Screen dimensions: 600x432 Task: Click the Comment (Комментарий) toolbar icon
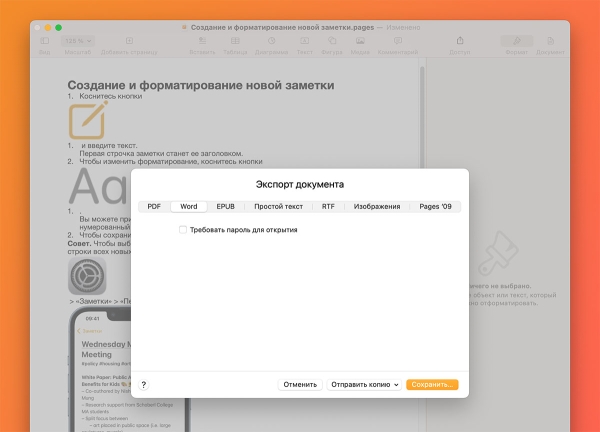coord(398,41)
